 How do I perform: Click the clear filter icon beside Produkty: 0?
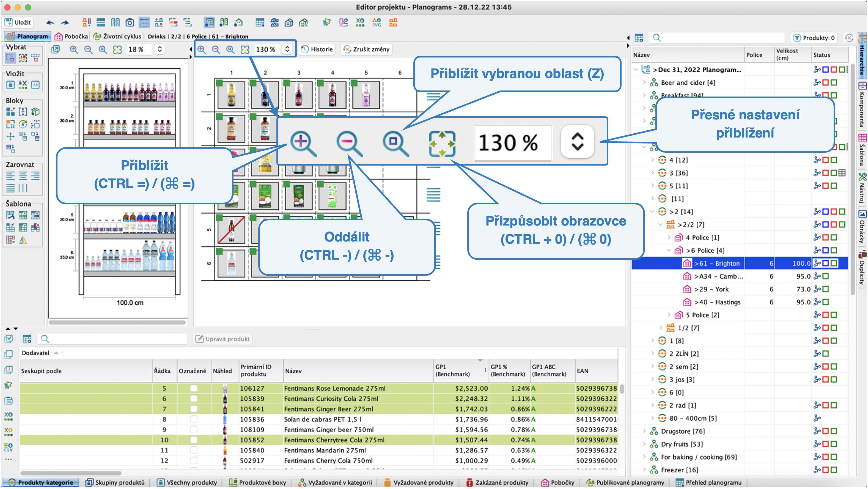[849, 38]
